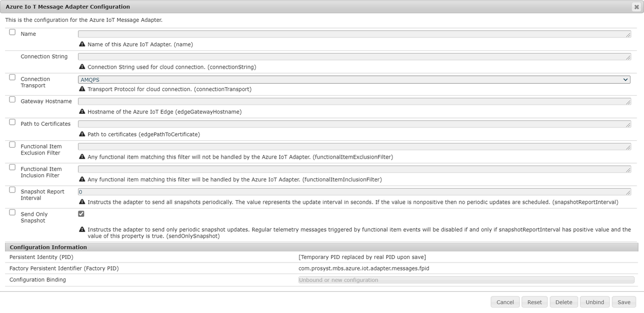This screenshot has height=313, width=644.
Task: Enable the Name field checkbox
Action: pyautogui.click(x=12, y=32)
